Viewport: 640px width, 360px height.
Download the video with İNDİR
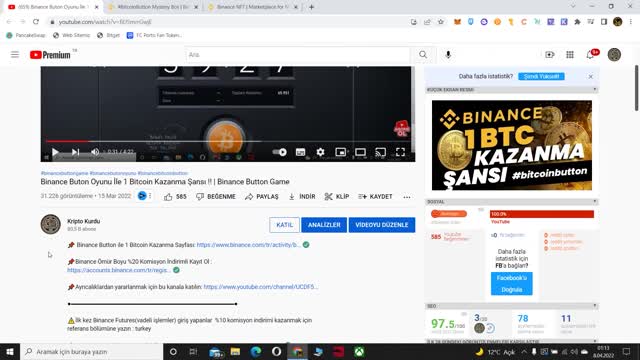tap(302, 197)
